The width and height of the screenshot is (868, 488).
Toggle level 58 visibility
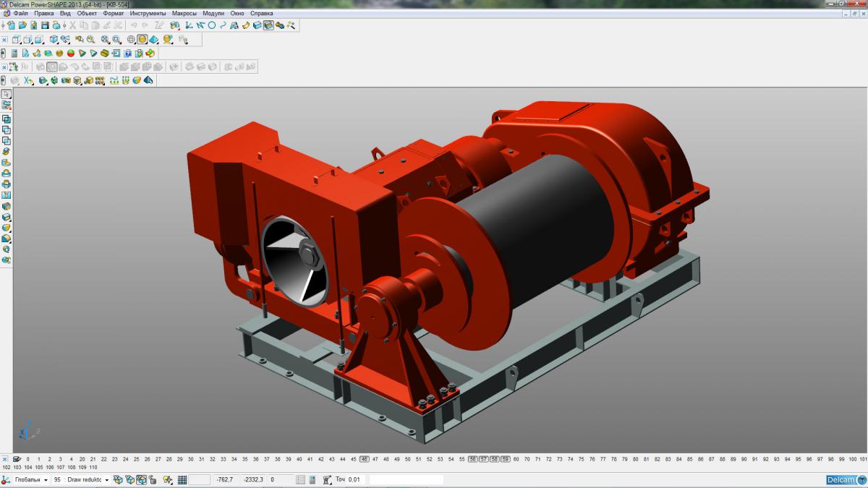click(495, 459)
